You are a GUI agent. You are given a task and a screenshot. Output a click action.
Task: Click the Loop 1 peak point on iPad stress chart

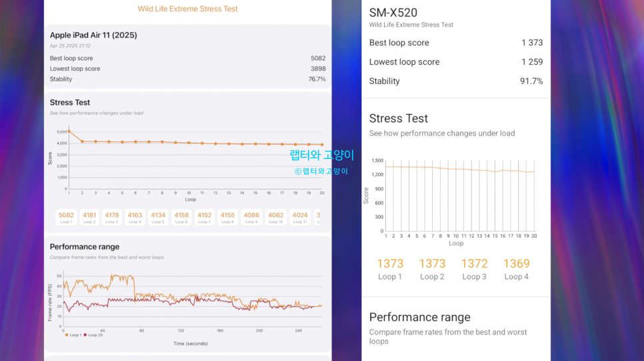pos(69,131)
